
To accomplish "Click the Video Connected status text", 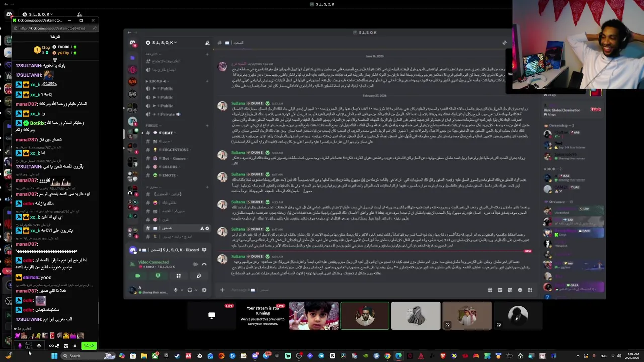I will [x=153, y=262].
